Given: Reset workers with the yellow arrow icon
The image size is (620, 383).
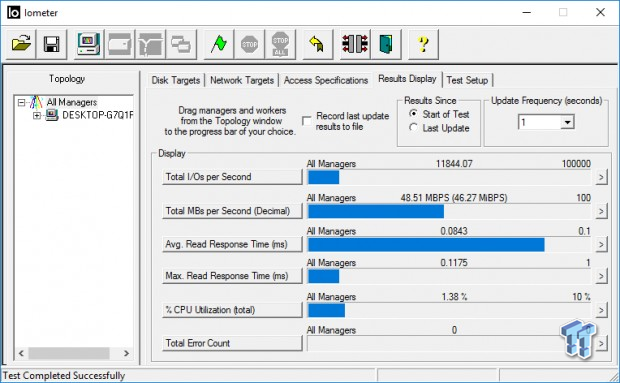Looking at the screenshot, I should pos(318,44).
